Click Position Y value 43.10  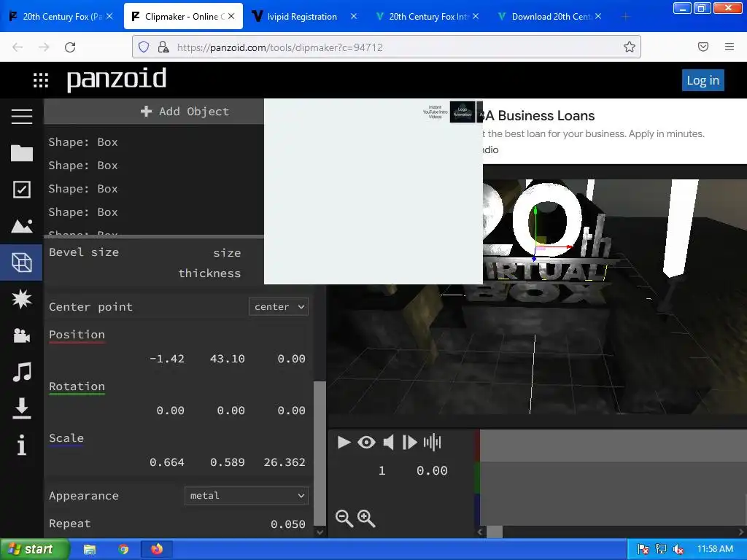coord(228,359)
